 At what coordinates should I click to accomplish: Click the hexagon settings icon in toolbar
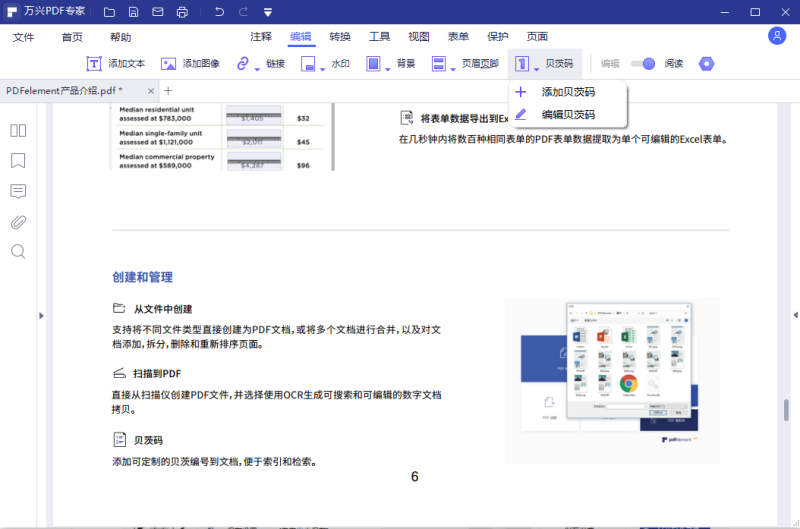click(706, 64)
